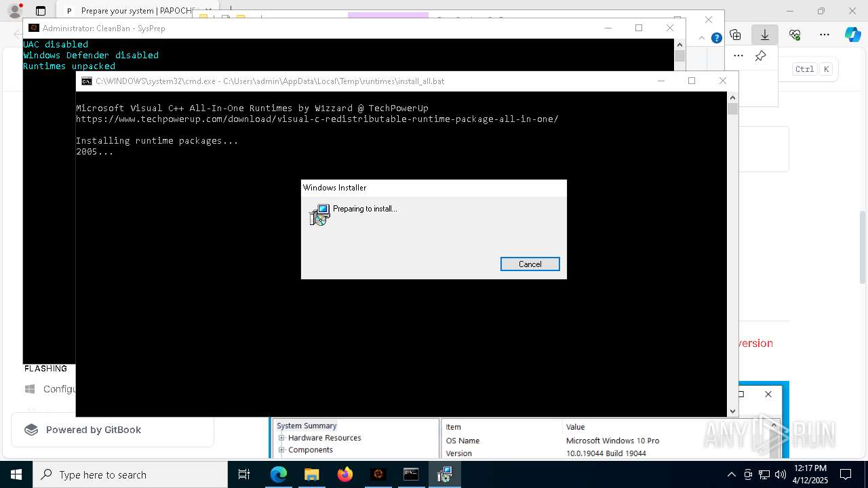Switch to the cmd console taskbar item
Screen dimensions: 868x488
coord(412,474)
